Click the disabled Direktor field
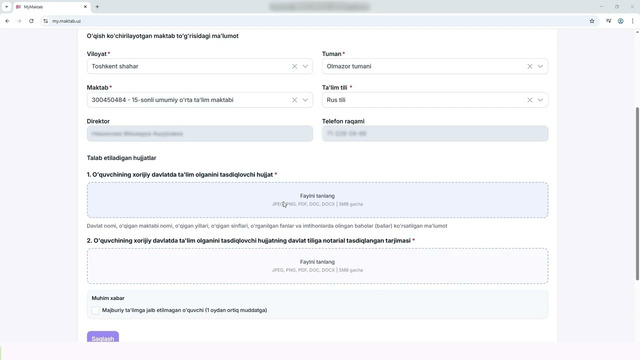Screen dimensions: 640x360 (200, 133)
